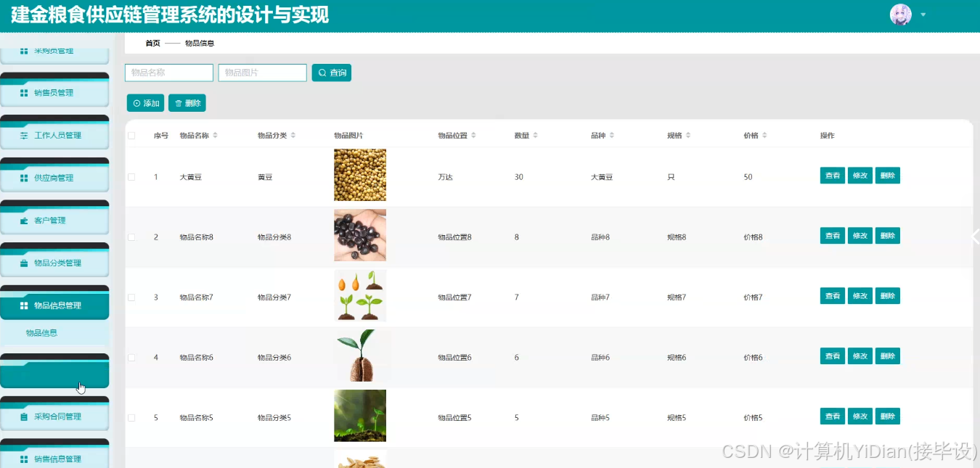This screenshot has width=980, height=468.
Task: Open the black beans image in row 2
Action: (360, 235)
